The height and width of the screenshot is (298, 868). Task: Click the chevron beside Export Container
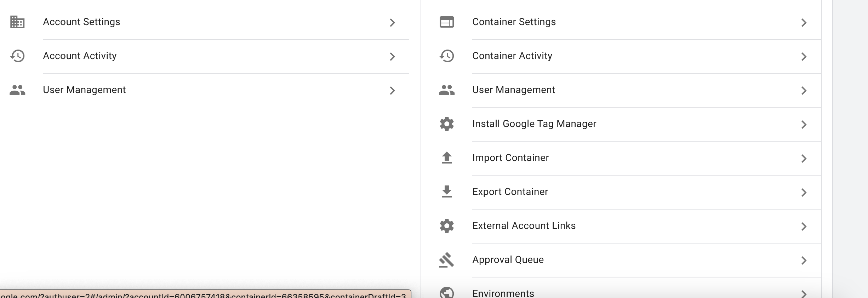tap(804, 193)
